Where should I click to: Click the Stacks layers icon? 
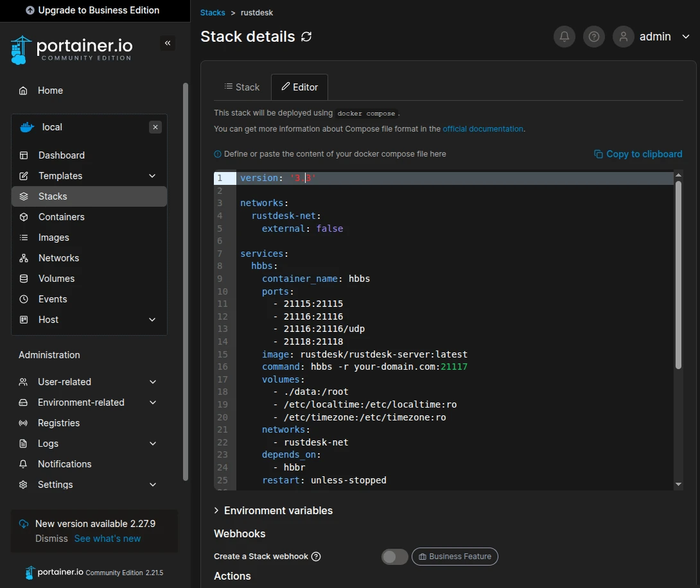(x=24, y=196)
